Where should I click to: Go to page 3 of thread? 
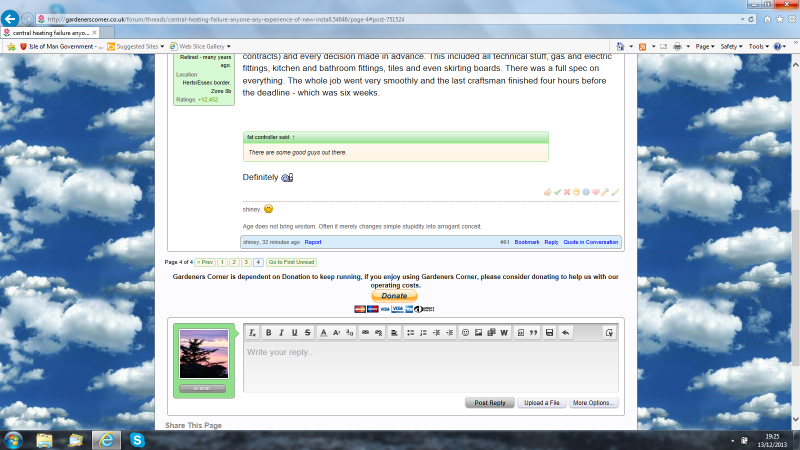pyautogui.click(x=246, y=261)
